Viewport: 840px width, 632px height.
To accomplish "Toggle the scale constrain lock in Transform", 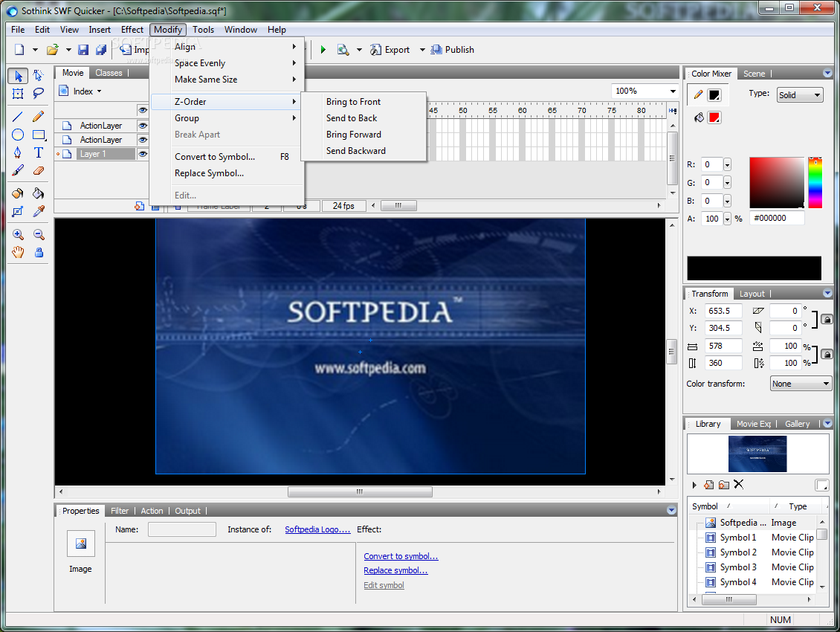I will [827, 355].
